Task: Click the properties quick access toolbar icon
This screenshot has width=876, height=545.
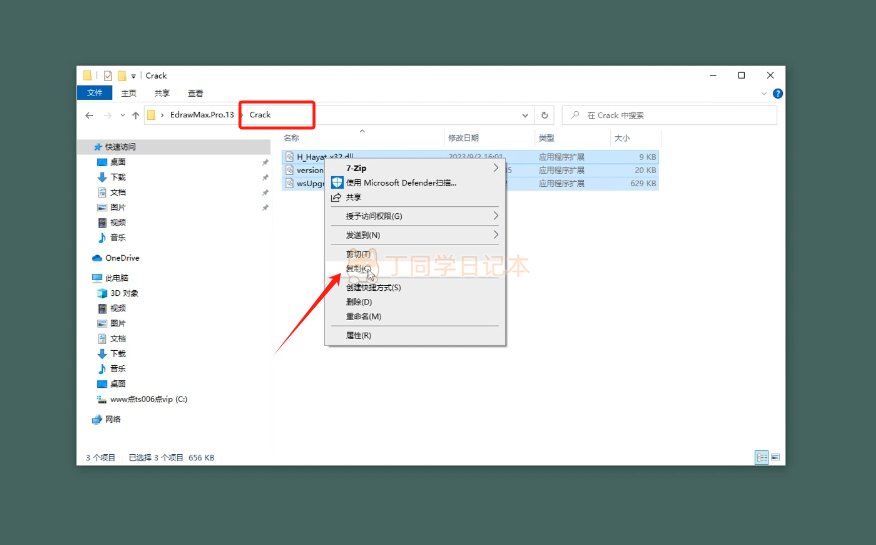Action: 108,75
